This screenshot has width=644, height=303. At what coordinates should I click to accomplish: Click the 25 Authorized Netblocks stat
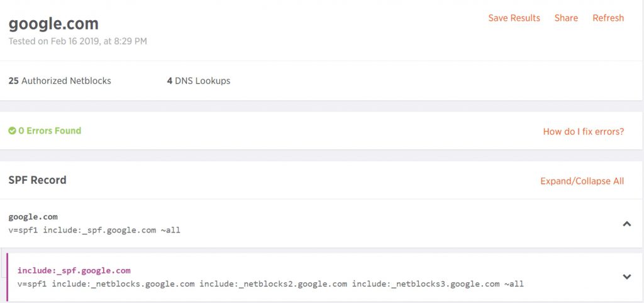[60, 81]
